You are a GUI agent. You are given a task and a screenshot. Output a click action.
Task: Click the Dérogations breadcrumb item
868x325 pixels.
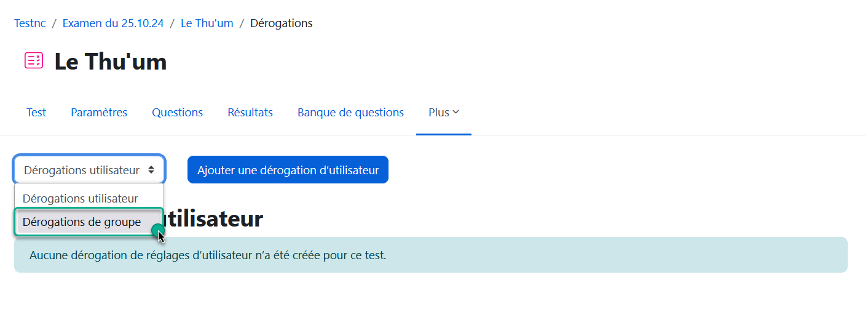point(281,23)
